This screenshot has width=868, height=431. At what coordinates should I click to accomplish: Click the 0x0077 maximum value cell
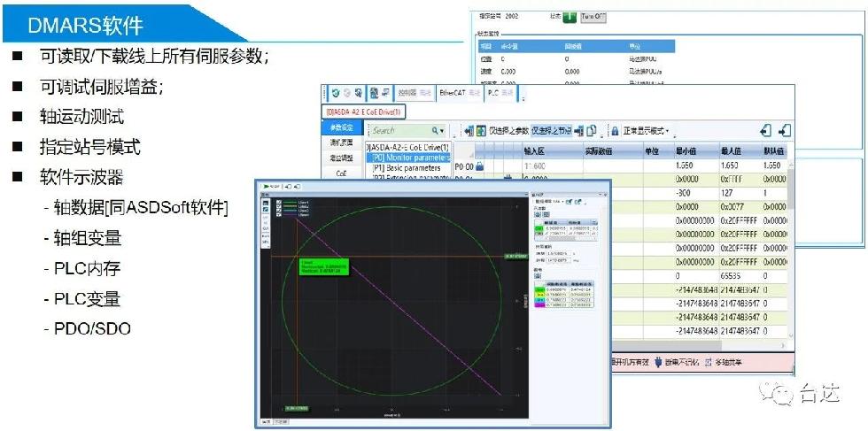740,207
